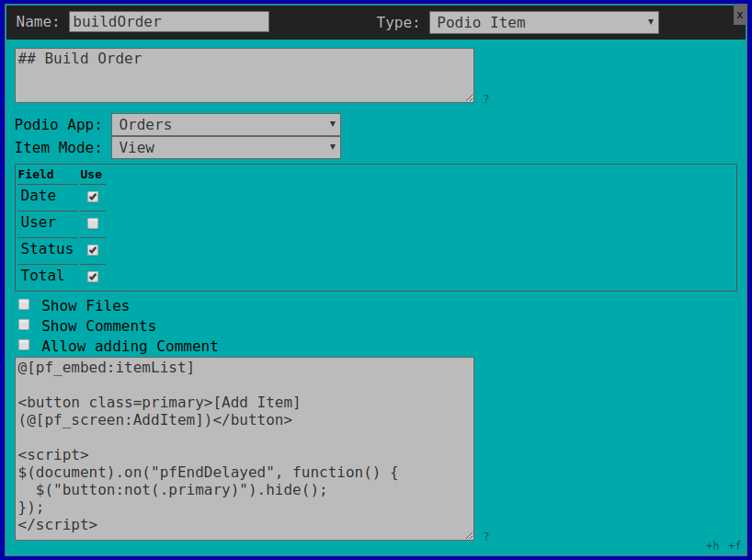This screenshot has height=560, width=752.
Task: Click the Field column header
Action: coord(36,174)
